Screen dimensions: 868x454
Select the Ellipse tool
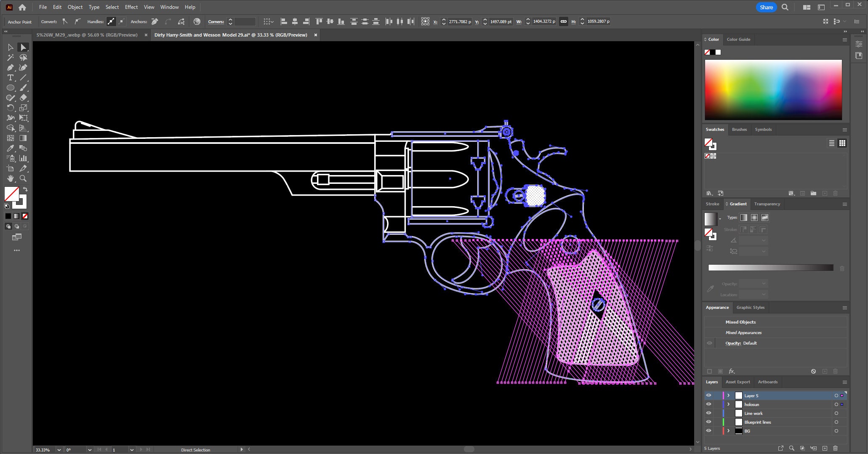[11, 88]
